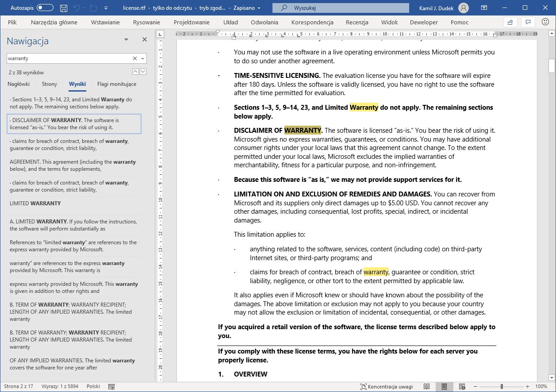Click the ruler tab selector icon
The image size is (556, 392).
point(160,34)
